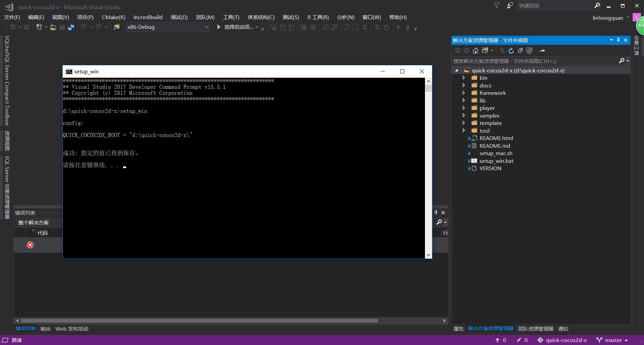Click Home in the Solution Explorer toolbar

tap(475, 51)
